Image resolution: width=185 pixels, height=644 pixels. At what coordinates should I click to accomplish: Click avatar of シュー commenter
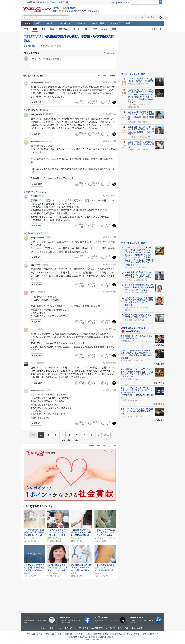click(26, 364)
